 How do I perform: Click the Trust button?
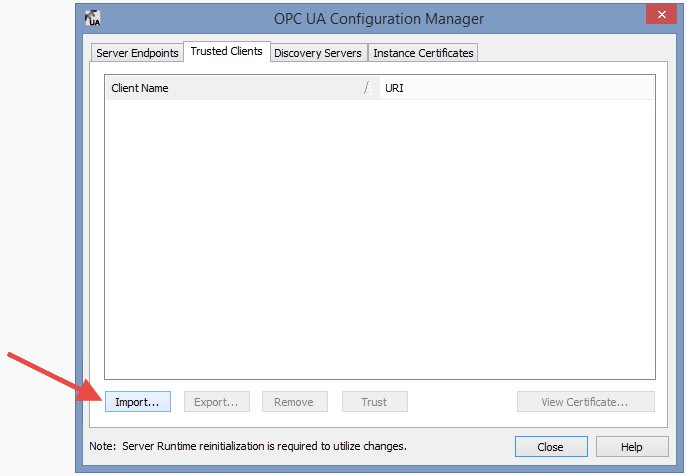[375, 402]
